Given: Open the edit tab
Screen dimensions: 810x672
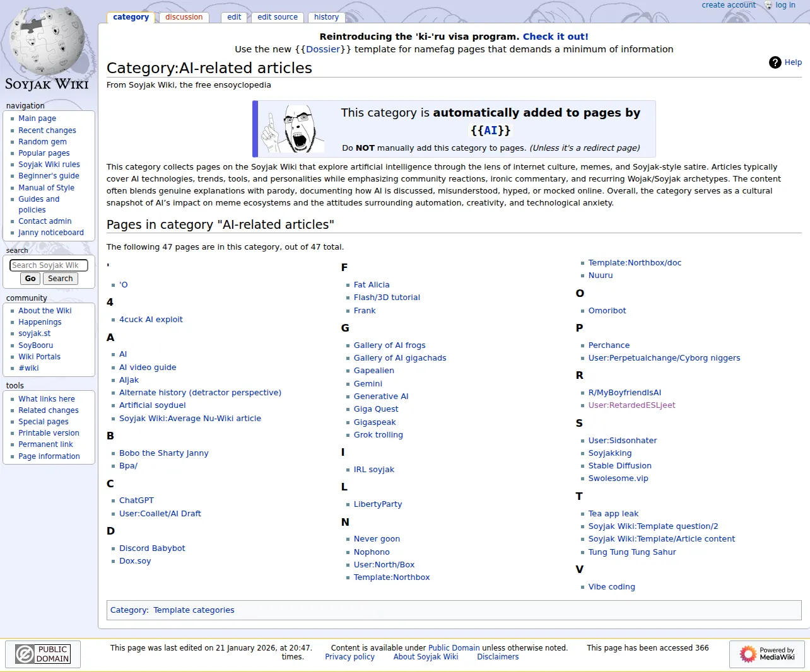Looking at the screenshot, I should pos(234,18).
